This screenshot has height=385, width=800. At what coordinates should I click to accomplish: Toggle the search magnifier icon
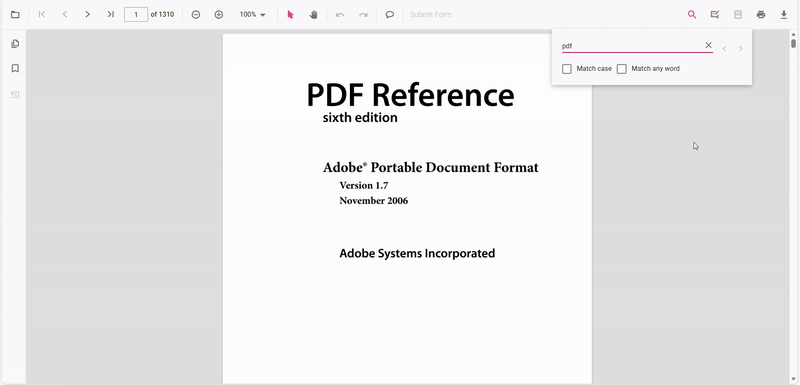692,14
